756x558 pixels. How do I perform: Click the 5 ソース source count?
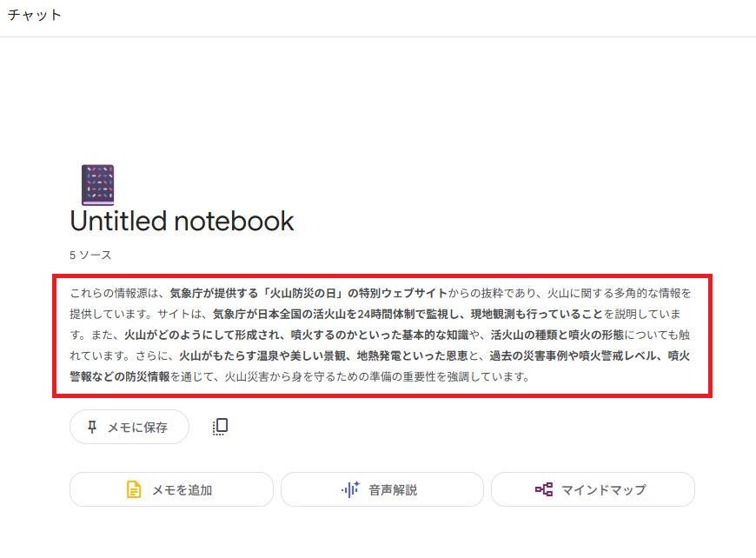click(x=90, y=256)
